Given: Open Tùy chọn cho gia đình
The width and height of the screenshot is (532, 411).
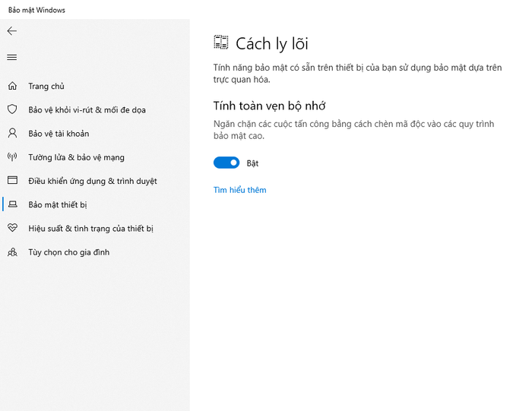Looking at the screenshot, I should [69, 252].
